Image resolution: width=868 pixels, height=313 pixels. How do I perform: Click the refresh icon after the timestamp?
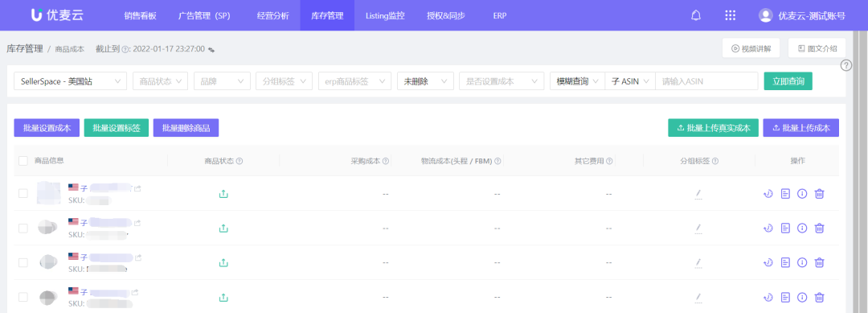click(x=211, y=49)
